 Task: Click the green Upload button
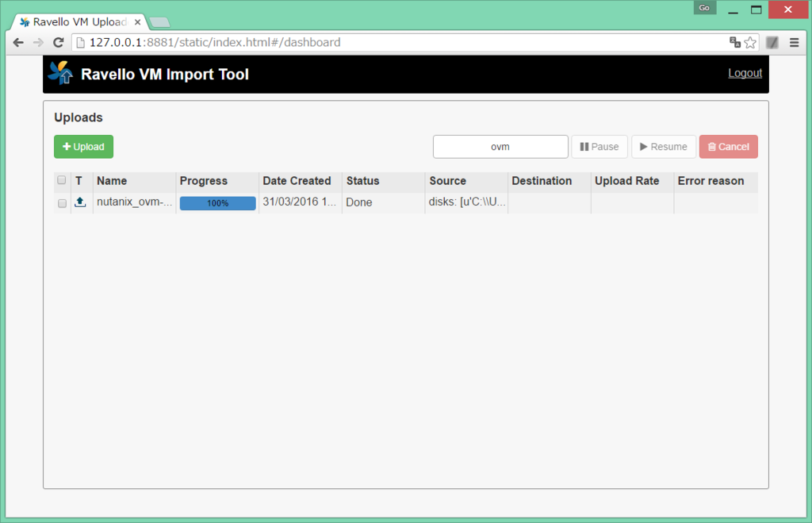point(83,147)
